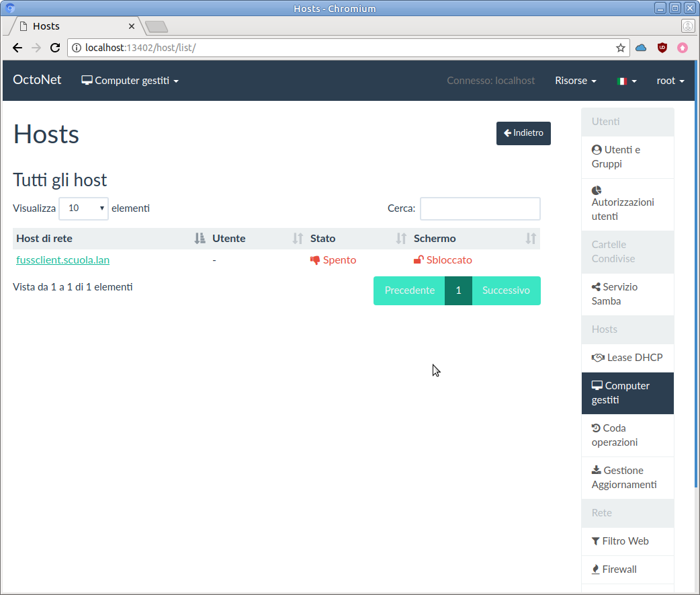View site information for localhost
Image resolution: width=700 pixels, height=595 pixels.
tap(77, 48)
